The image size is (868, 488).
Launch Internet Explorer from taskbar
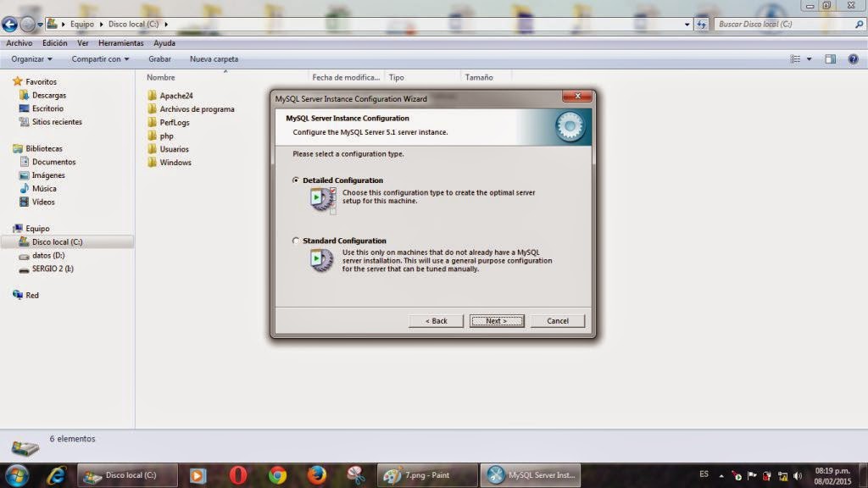tap(56, 475)
